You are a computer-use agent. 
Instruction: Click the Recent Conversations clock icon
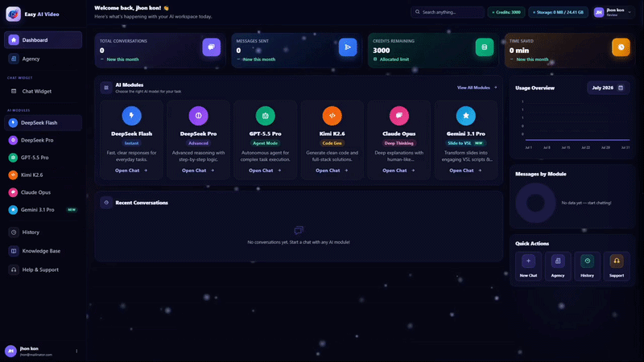click(x=106, y=203)
